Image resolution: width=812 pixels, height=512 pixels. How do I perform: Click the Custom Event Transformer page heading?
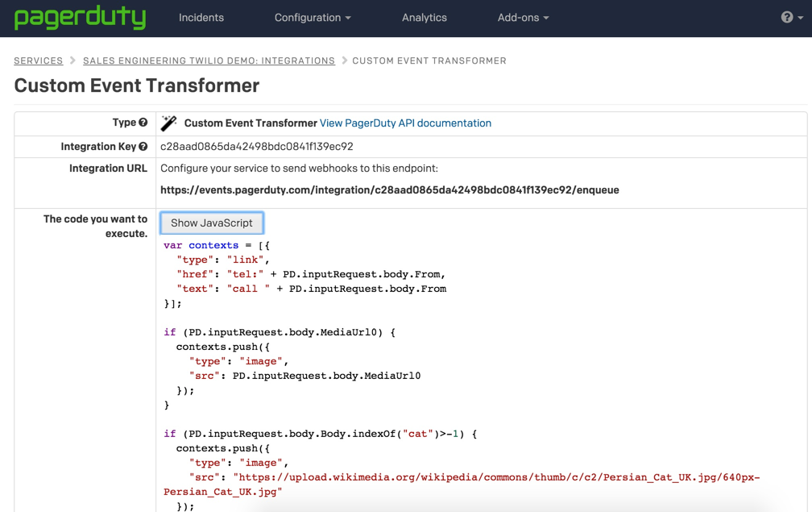(x=137, y=85)
